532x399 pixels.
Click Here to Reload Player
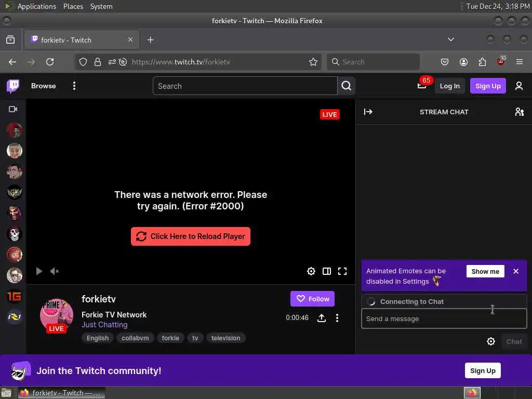point(191,236)
